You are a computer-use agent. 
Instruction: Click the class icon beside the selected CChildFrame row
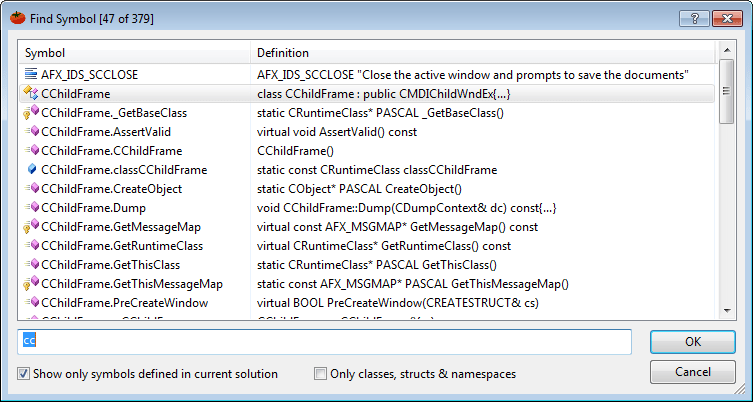31,93
